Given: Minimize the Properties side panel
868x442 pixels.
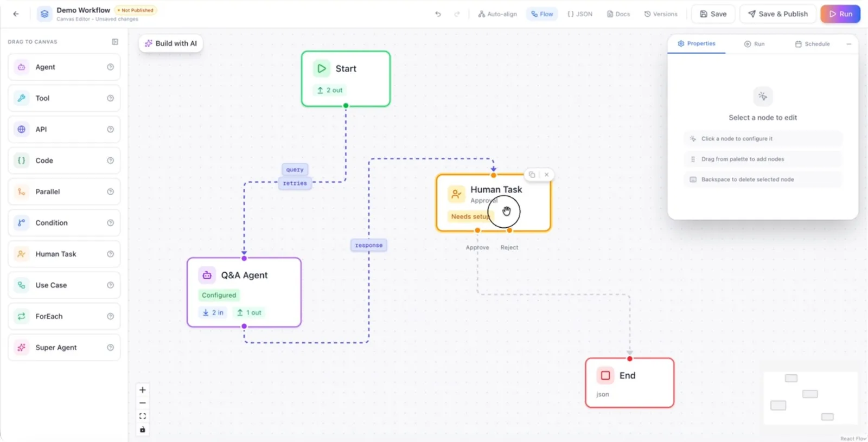Looking at the screenshot, I should [849, 44].
